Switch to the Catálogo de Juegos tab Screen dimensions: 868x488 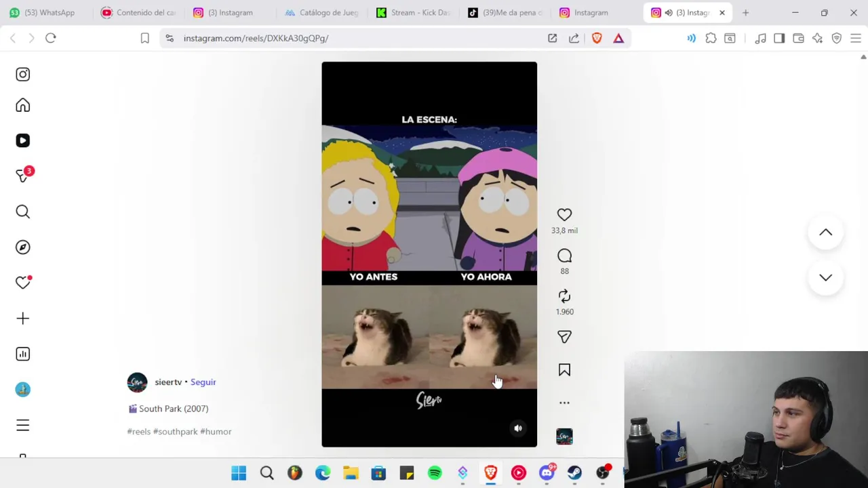click(322, 12)
